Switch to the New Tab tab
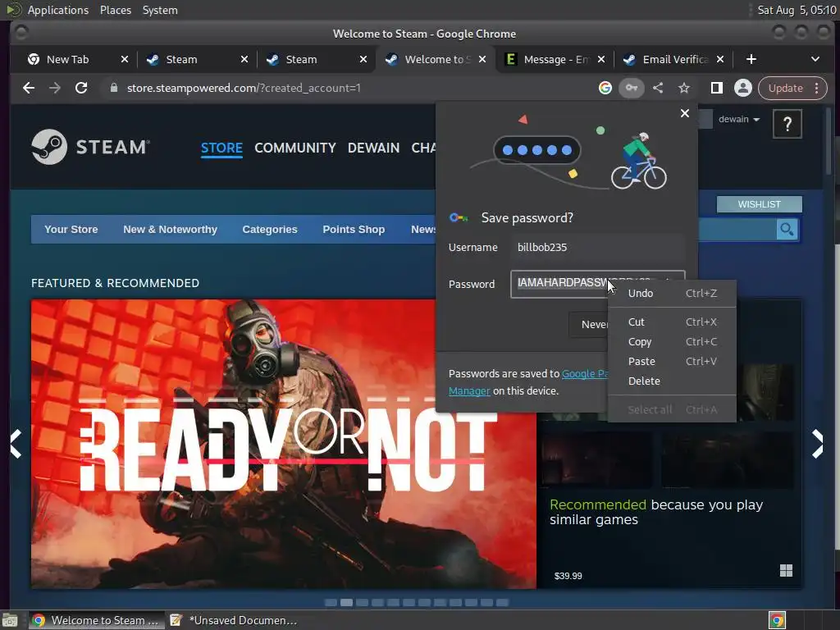Image resolution: width=840 pixels, height=630 pixels. [67, 59]
